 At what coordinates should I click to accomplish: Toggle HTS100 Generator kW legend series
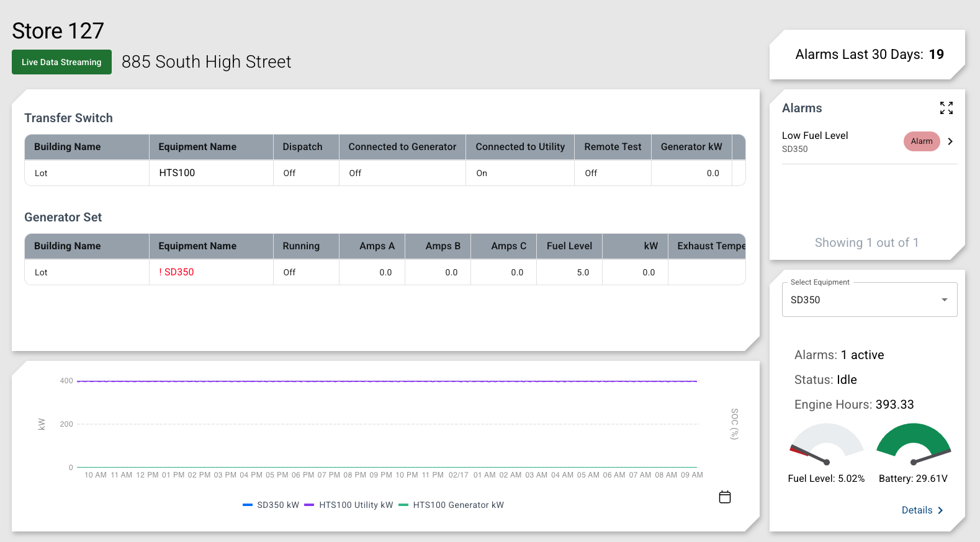451,505
